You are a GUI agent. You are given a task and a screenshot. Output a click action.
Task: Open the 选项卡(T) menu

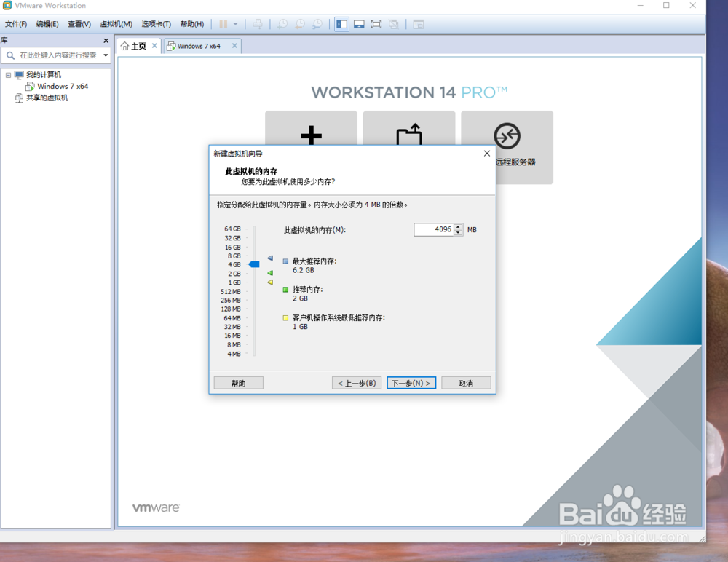pos(156,24)
